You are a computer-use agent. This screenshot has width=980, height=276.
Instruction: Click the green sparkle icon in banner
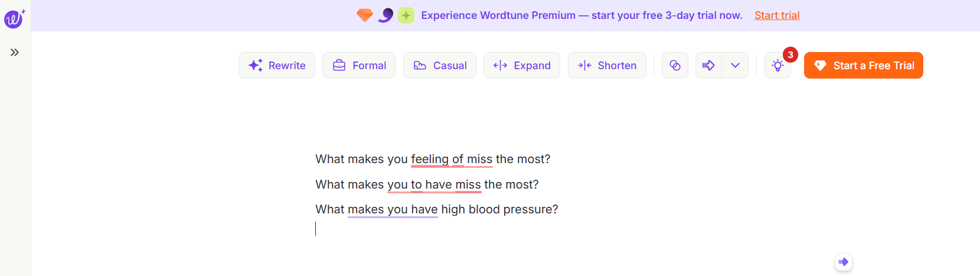click(x=406, y=15)
